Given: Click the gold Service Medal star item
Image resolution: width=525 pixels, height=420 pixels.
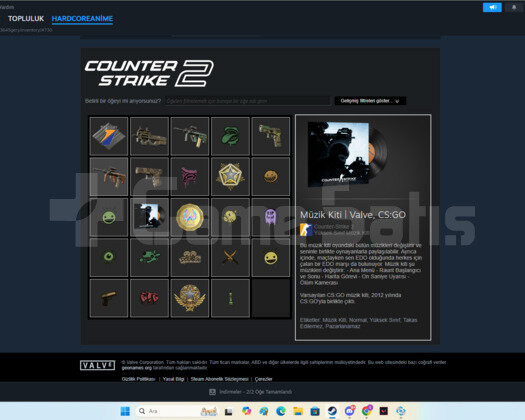Looking at the screenshot, I should 230,176.
